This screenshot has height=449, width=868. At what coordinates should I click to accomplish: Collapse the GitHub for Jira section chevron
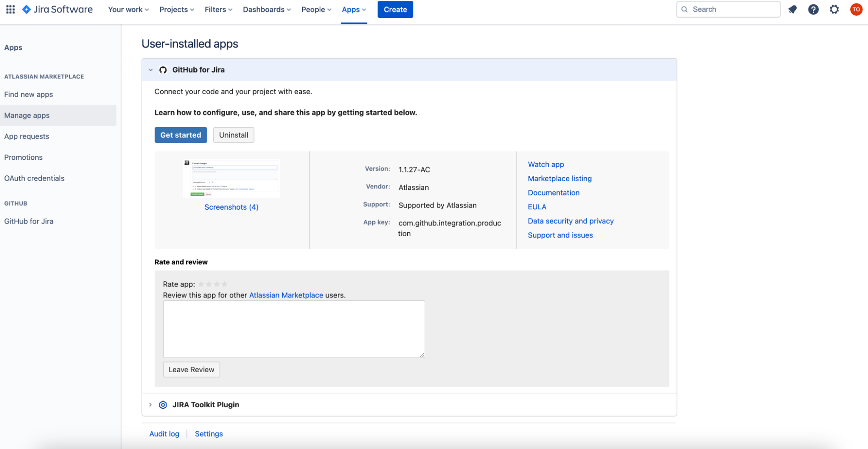151,70
